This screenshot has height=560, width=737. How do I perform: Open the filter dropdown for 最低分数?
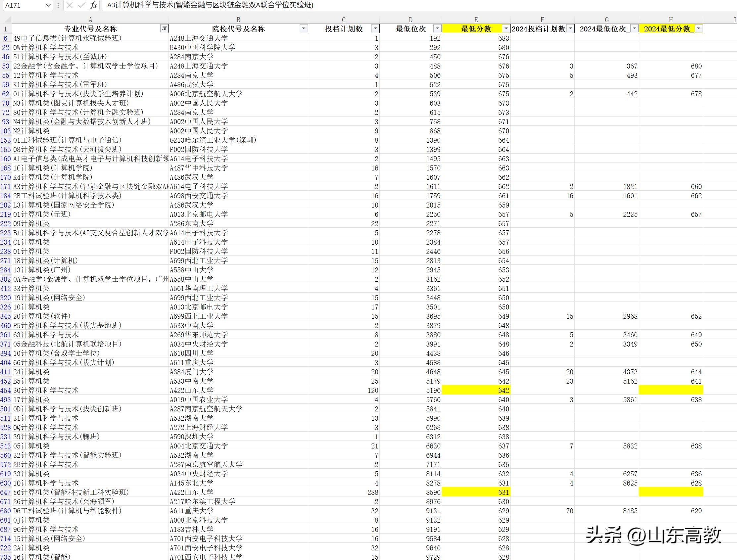point(506,29)
